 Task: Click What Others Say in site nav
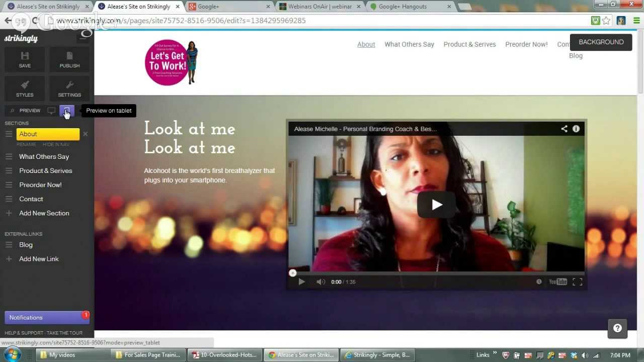tap(409, 44)
